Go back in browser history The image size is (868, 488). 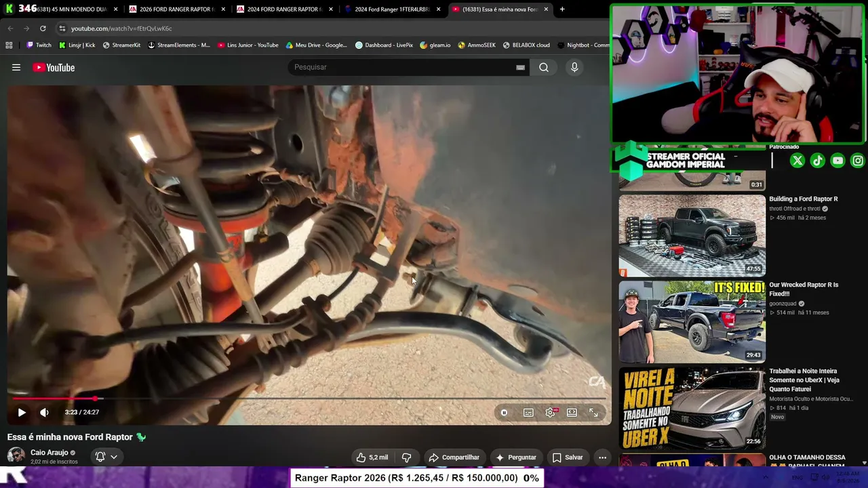(x=10, y=28)
